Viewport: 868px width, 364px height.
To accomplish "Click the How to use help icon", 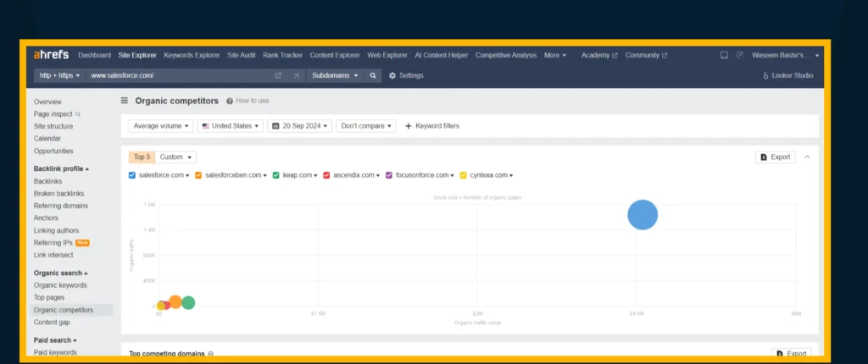I will pyautogui.click(x=230, y=101).
